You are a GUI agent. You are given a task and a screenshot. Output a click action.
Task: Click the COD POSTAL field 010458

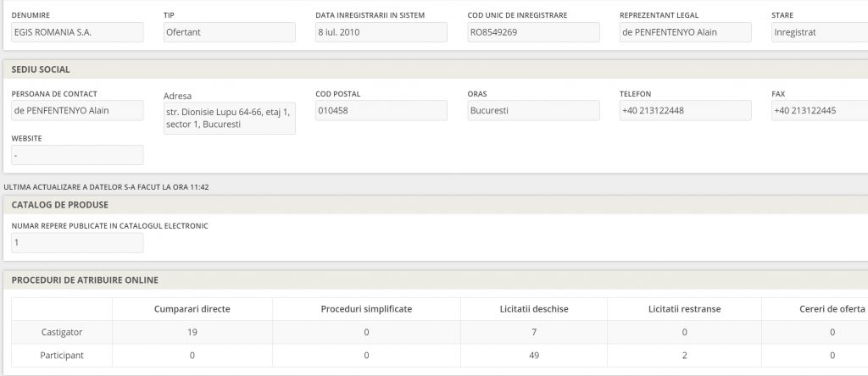381,110
